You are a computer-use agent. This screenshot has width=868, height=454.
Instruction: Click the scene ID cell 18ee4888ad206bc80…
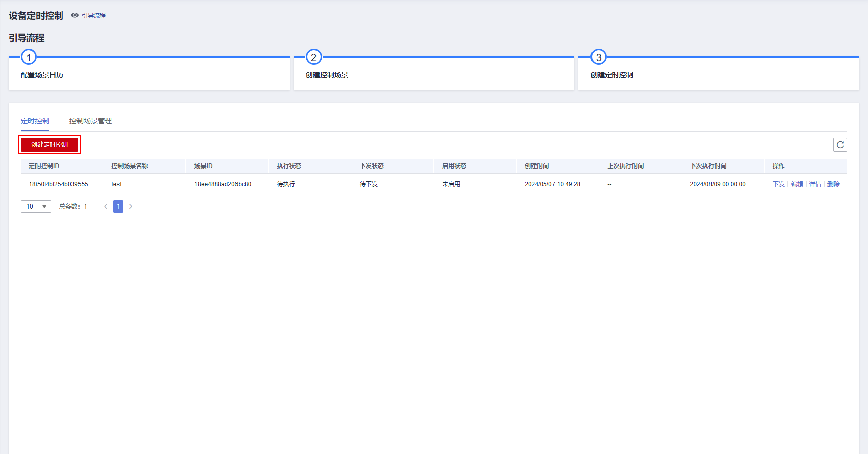(226, 184)
